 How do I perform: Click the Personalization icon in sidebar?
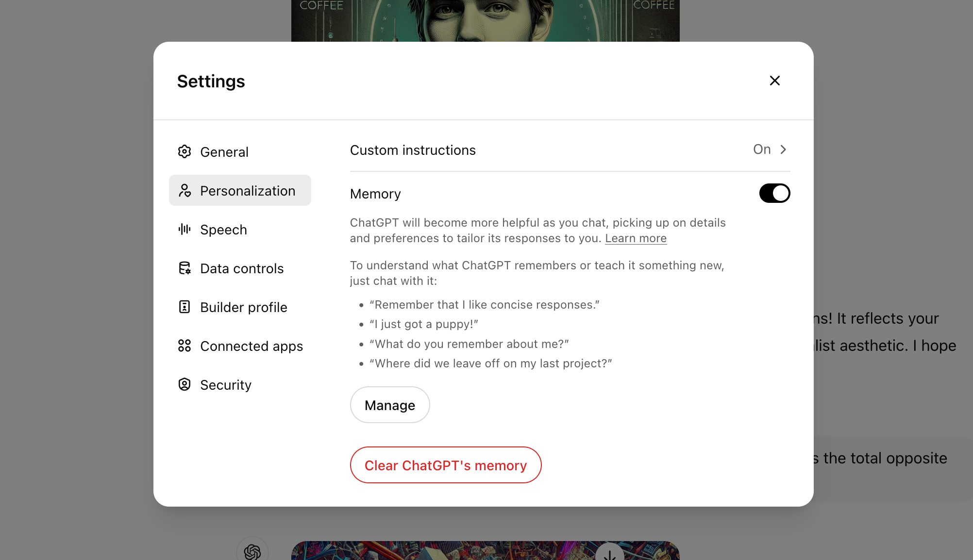pos(185,190)
